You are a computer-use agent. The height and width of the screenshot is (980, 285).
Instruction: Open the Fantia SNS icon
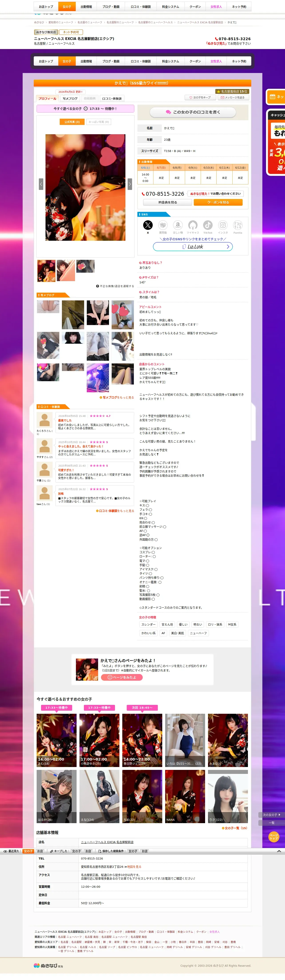pos(238,225)
